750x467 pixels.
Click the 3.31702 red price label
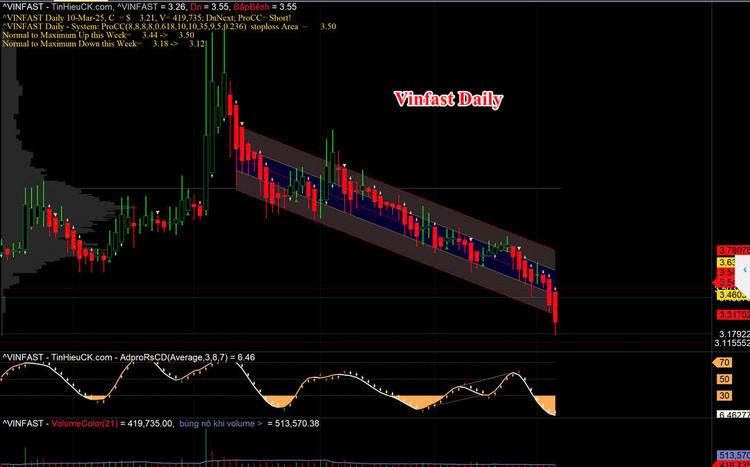pos(733,315)
